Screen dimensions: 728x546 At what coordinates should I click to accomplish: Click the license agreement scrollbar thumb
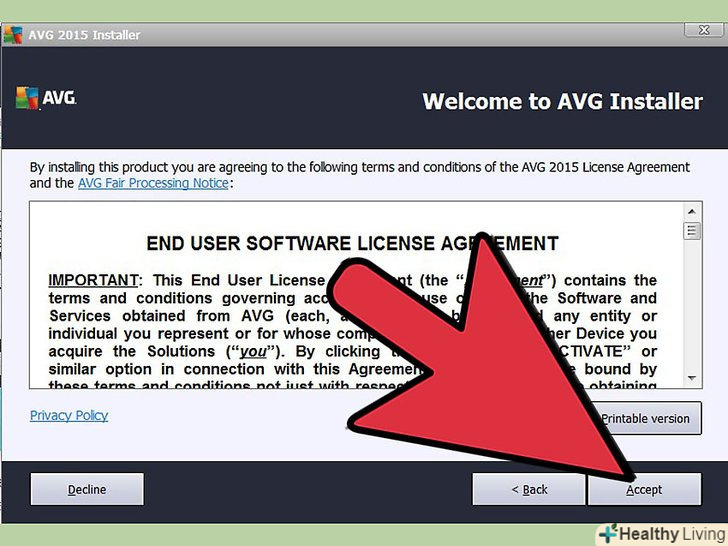692,231
